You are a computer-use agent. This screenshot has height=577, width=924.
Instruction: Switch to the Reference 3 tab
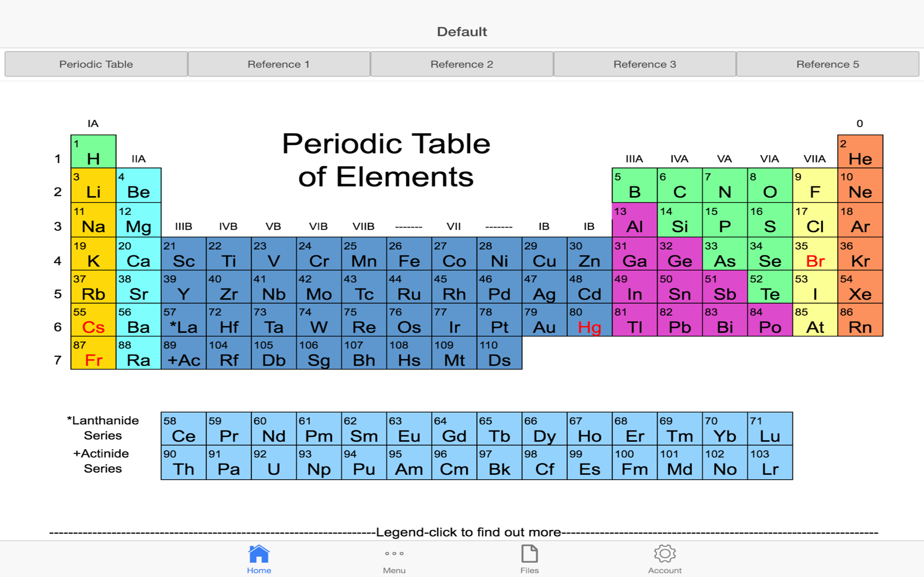(x=645, y=64)
